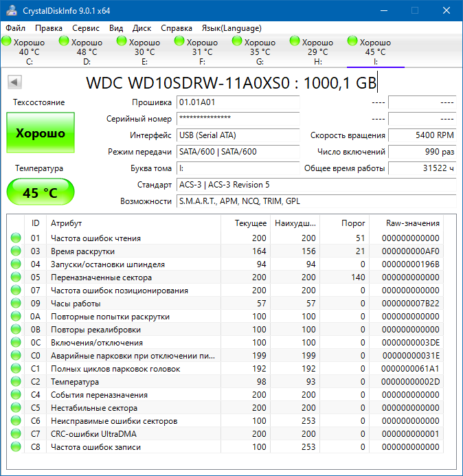Click status dot for attribute 0A
Screen dimensions: 463x476
tap(16, 317)
